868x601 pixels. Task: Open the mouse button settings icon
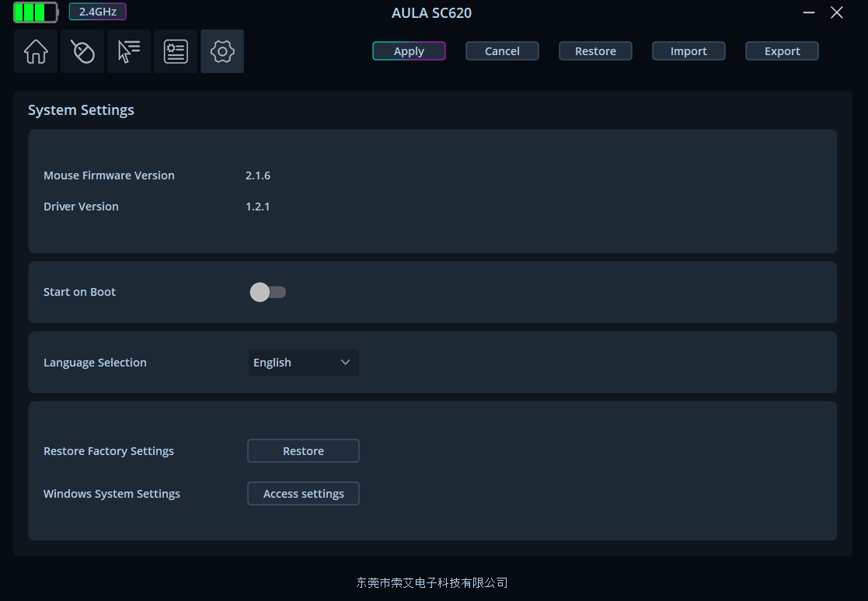[x=82, y=51]
